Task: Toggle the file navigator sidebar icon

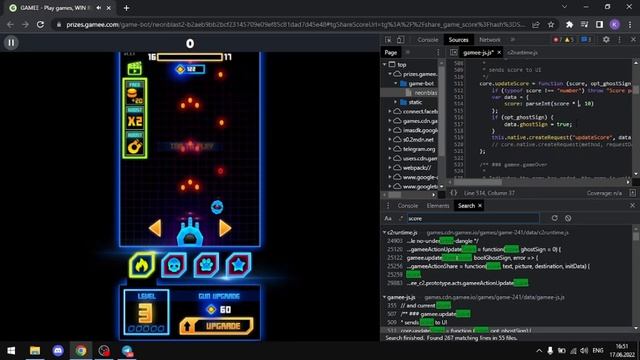Action: (453, 52)
